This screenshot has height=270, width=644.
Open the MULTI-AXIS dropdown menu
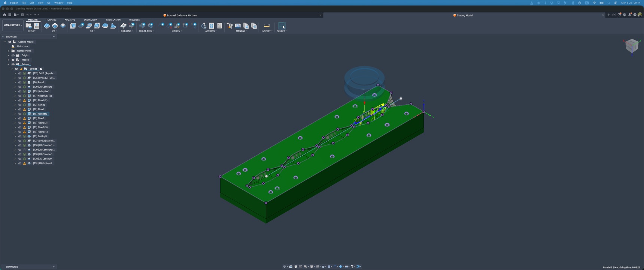[146, 31]
